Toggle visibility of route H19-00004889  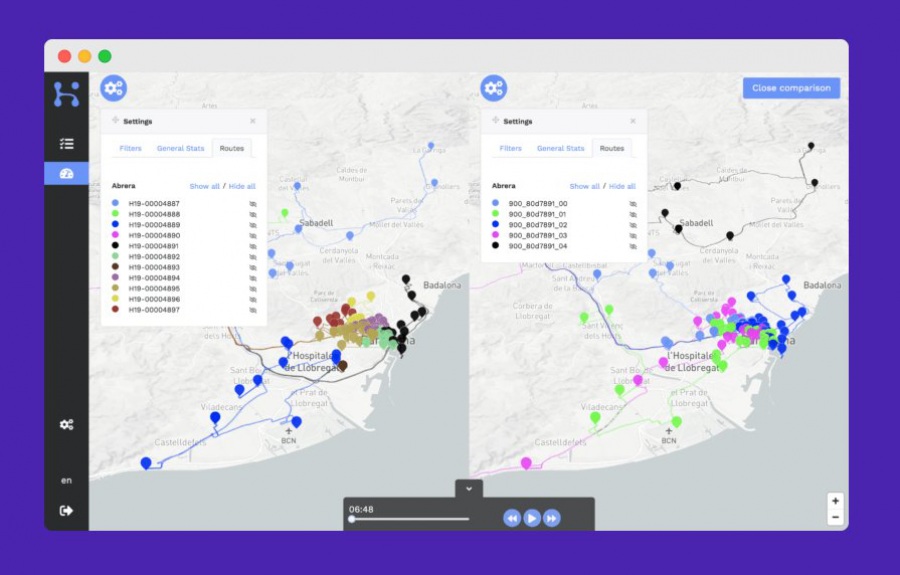[x=253, y=225]
